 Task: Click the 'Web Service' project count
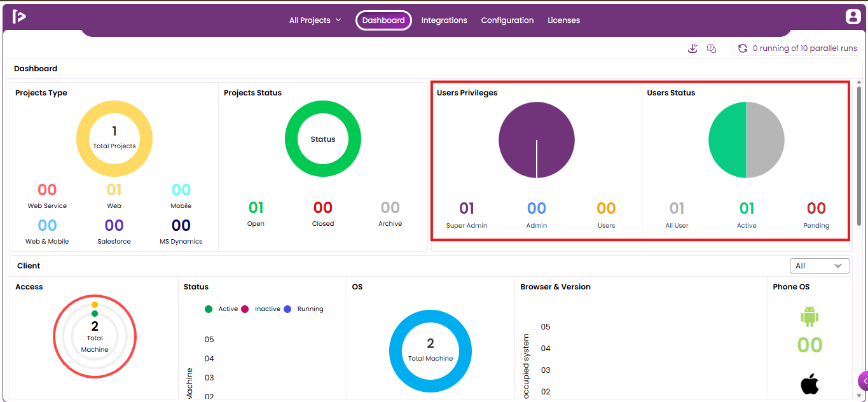pos(47,190)
